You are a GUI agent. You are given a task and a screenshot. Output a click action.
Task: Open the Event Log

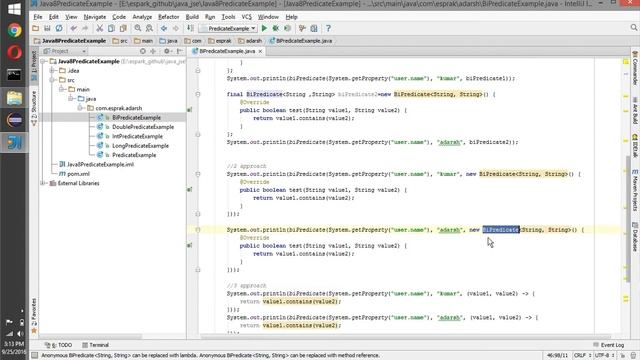(609, 345)
